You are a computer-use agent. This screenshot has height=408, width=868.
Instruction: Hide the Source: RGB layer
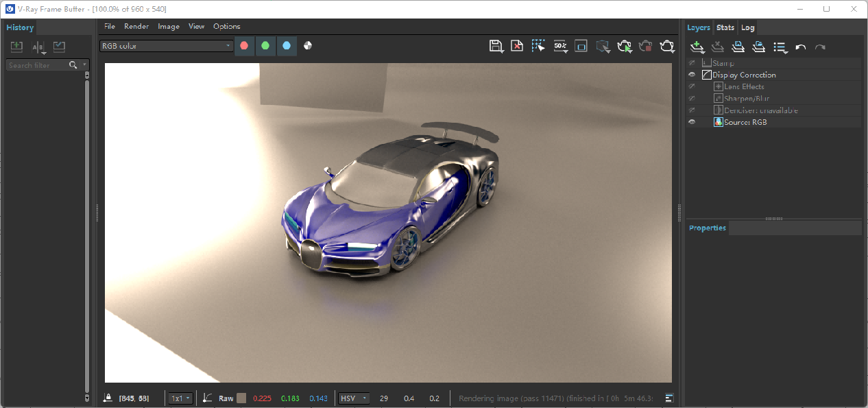pyautogui.click(x=692, y=122)
